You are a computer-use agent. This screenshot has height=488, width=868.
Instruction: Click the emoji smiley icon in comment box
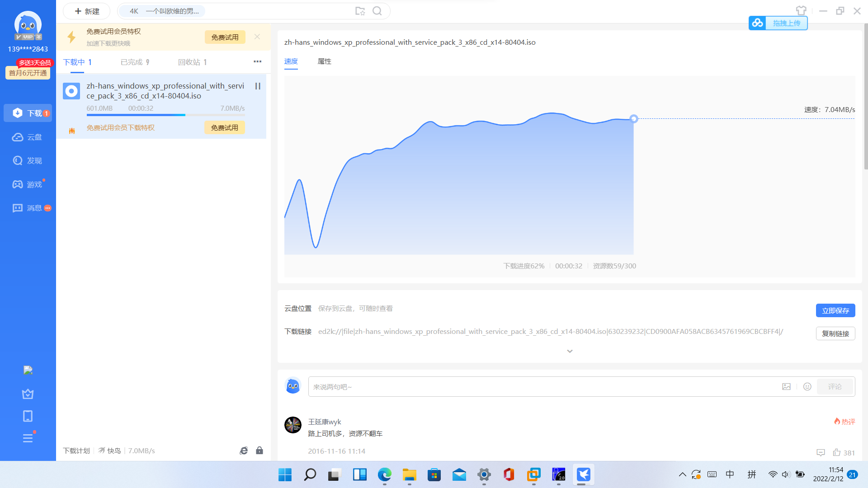807,387
